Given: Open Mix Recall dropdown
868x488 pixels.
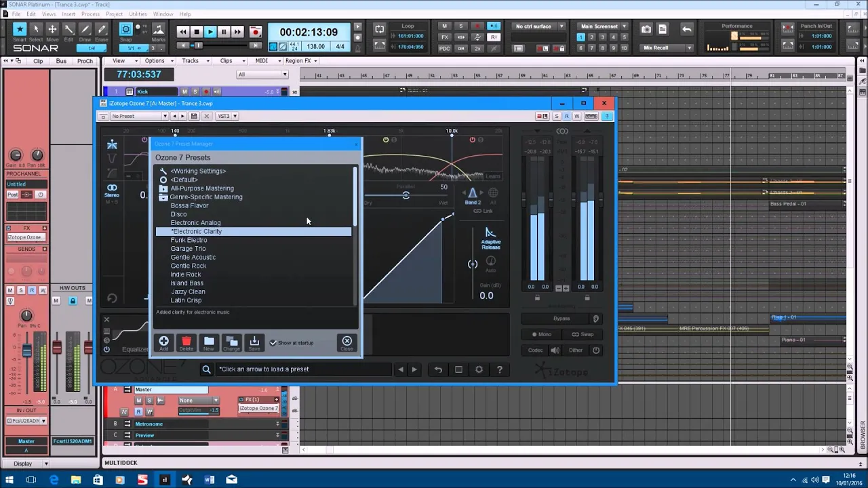Looking at the screenshot, I should 667,48.
